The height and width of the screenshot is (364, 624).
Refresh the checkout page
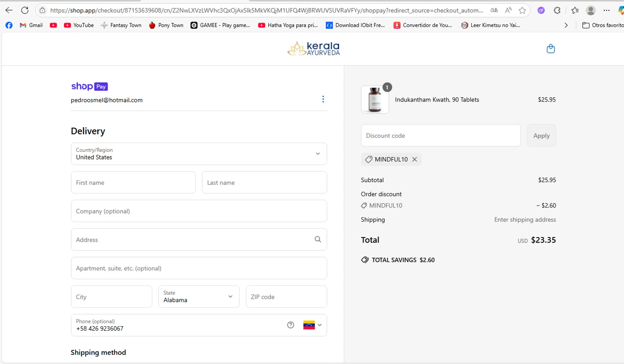click(x=25, y=10)
